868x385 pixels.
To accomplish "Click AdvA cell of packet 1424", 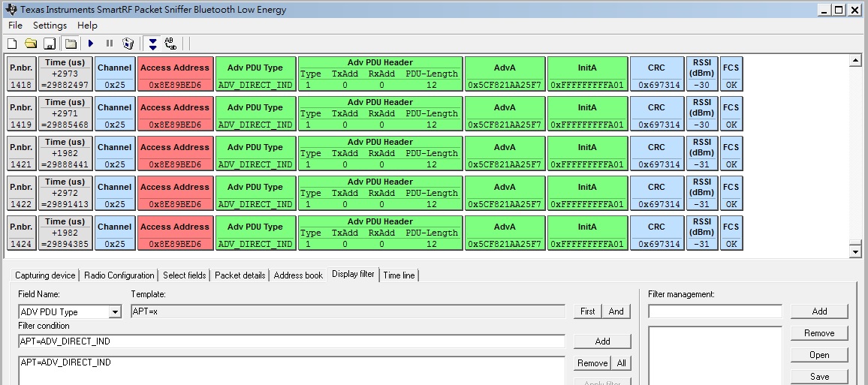I will point(505,233).
